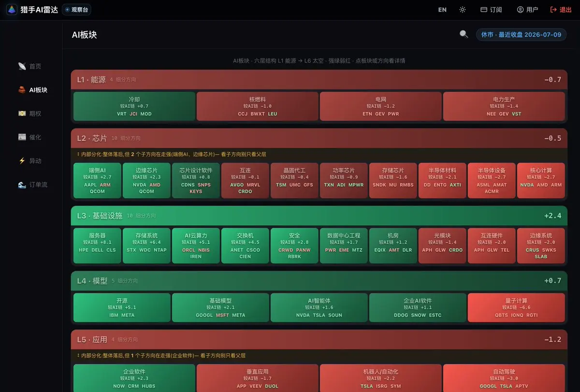
Task: Open the 服务器 sector tile
Action: (97, 246)
